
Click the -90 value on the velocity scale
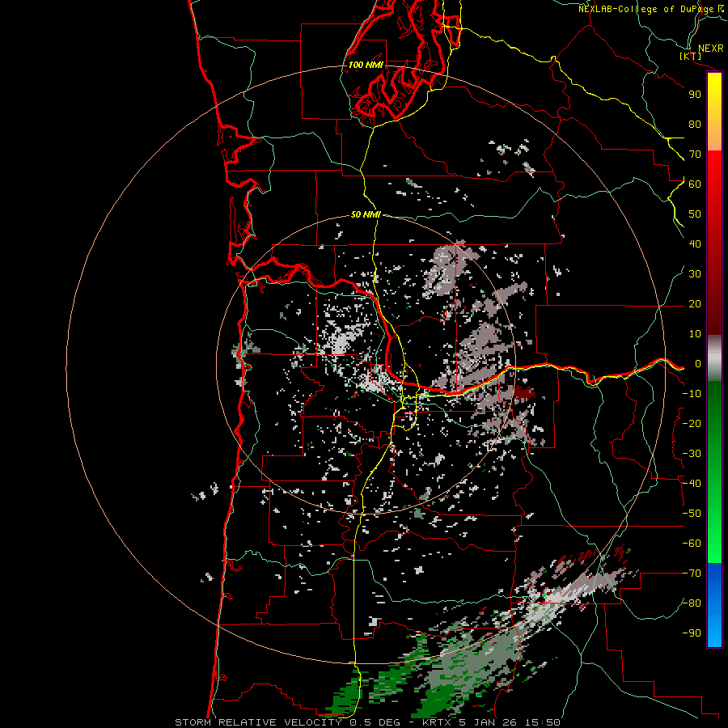[x=692, y=633]
